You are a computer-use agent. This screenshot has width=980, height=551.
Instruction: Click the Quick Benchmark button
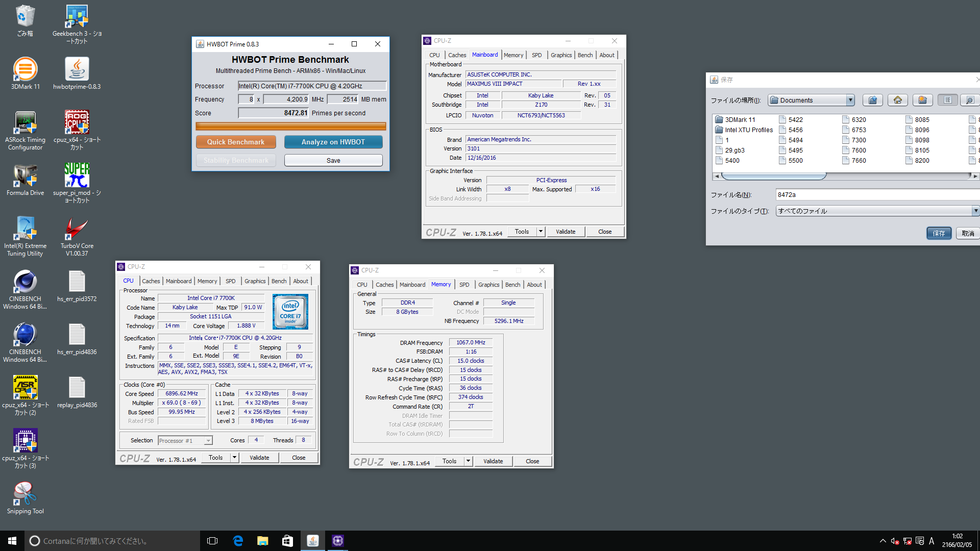tap(236, 142)
